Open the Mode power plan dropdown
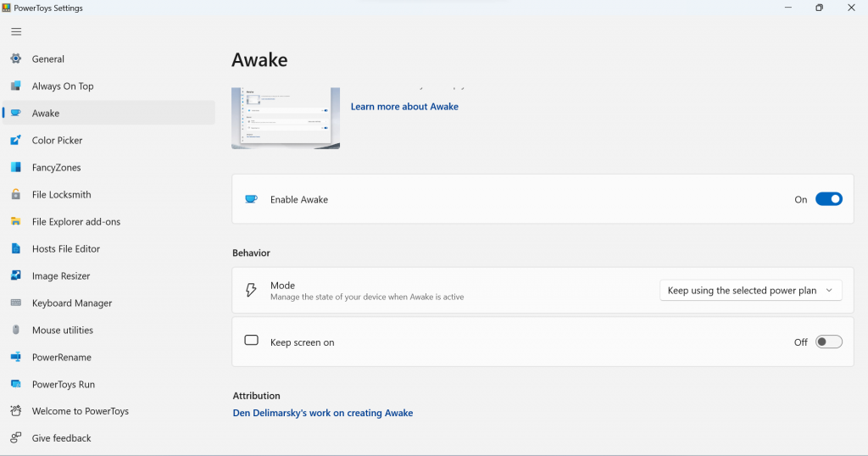Viewport: 868px width, 456px height. (x=751, y=291)
